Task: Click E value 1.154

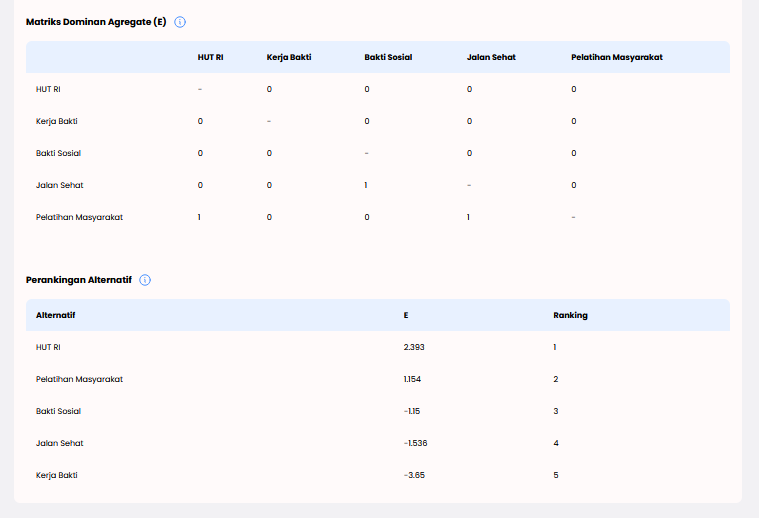Action: coord(412,379)
